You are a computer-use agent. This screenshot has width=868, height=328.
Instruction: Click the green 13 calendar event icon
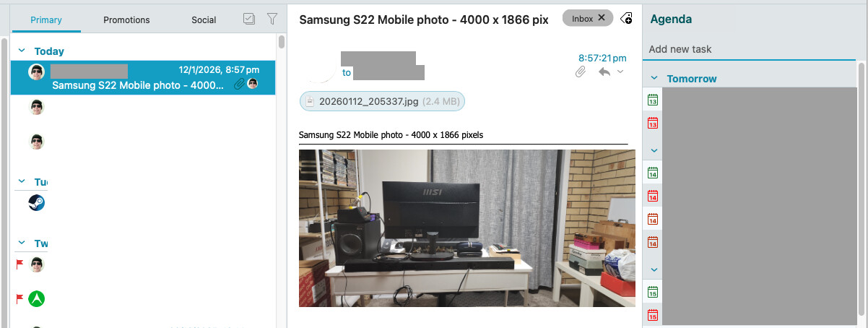653,100
